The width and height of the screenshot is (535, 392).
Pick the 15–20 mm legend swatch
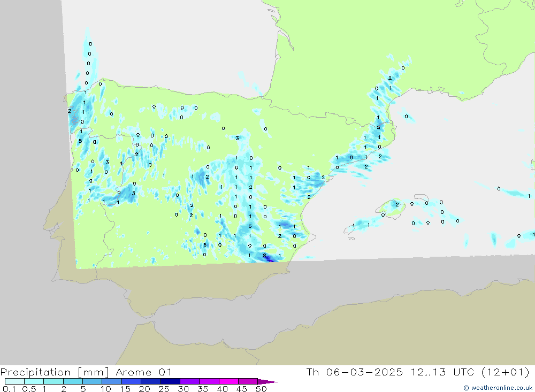(x=131, y=381)
